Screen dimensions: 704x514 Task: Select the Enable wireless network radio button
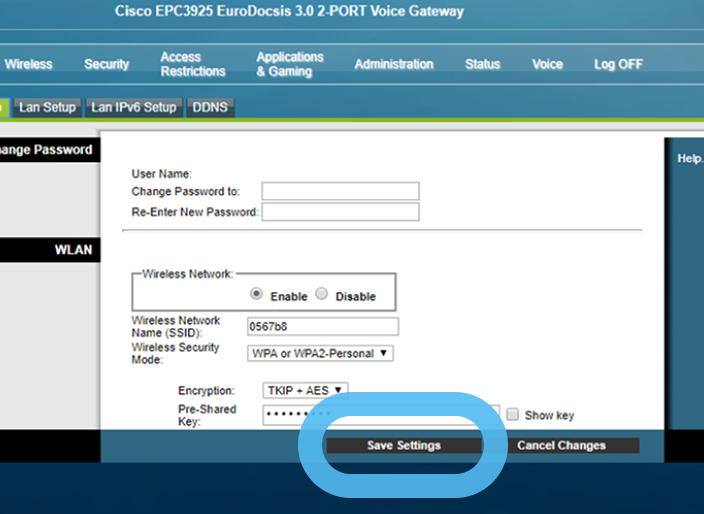click(x=257, y=295)
